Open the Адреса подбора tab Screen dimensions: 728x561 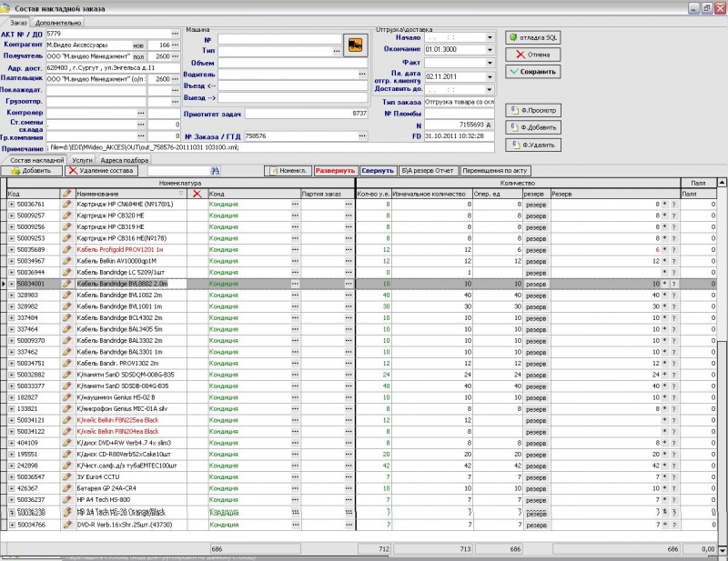click(x=124, y=160)
